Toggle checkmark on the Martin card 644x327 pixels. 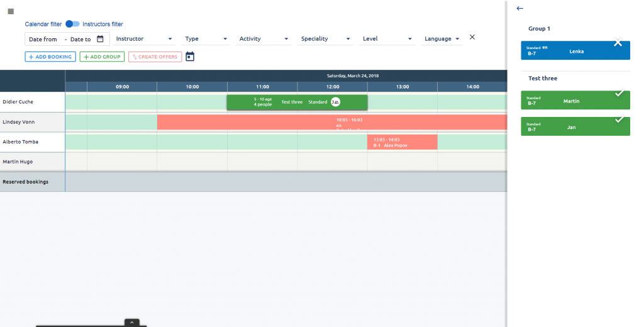coord(619,94)
